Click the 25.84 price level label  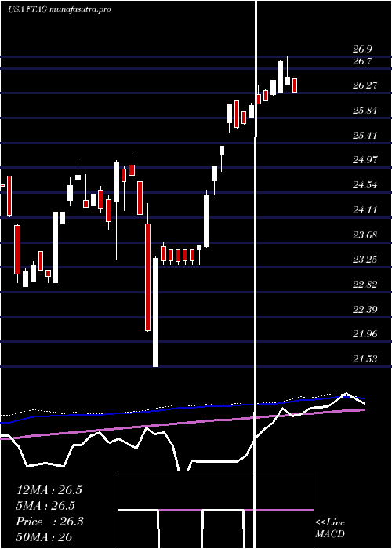(x=365, y=111)
